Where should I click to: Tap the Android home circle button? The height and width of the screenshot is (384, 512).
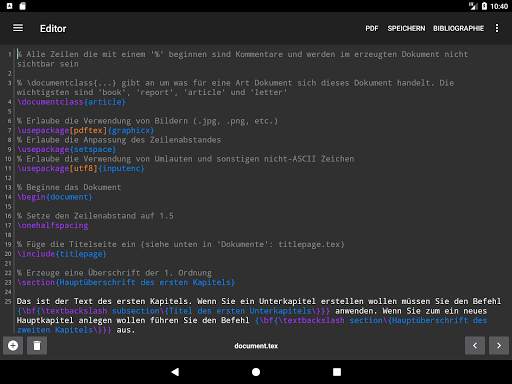tap(256, 372)
